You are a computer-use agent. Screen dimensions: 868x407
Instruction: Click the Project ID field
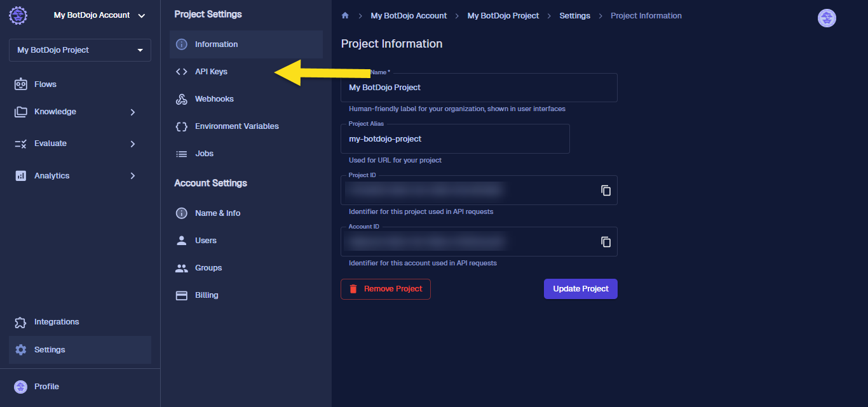(479, 190)
